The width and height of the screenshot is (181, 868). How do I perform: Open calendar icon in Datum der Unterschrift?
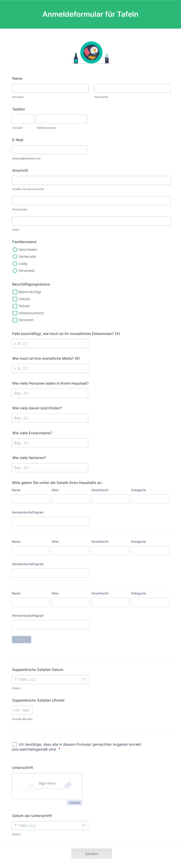84,825
